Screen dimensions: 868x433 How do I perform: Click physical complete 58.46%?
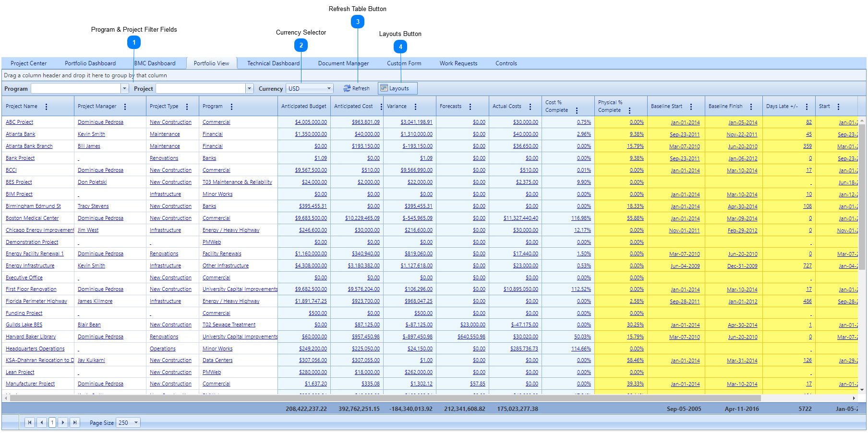click(x=636, y=360)
